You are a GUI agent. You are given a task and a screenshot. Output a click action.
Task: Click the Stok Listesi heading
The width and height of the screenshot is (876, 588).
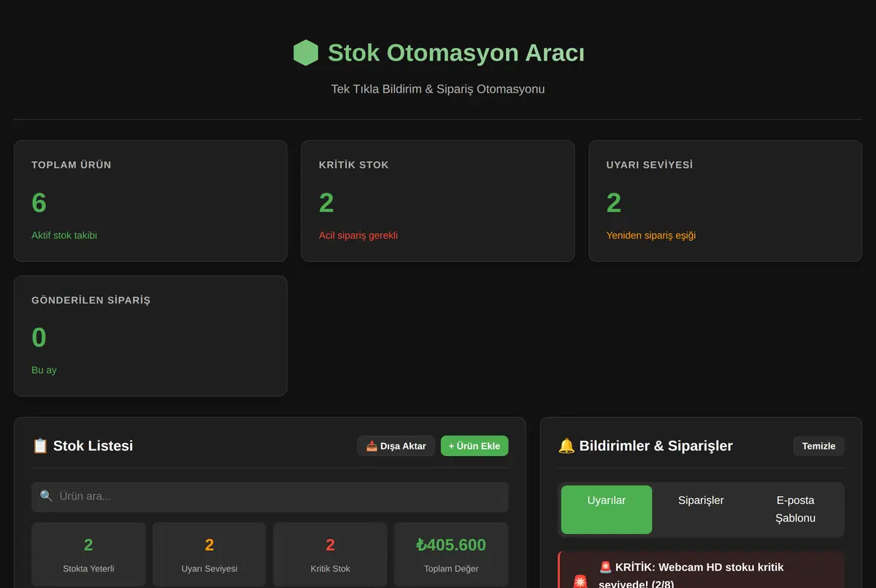point(93,446)
